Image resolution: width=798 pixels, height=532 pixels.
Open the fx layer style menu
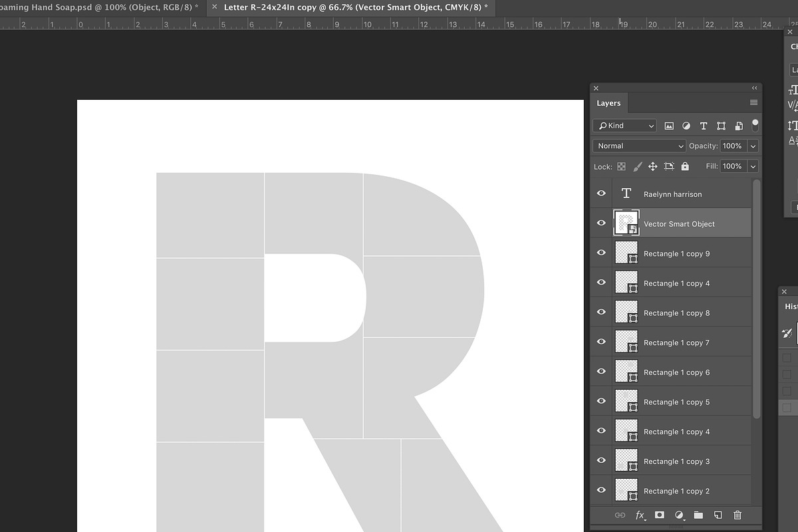click(640, 515)
